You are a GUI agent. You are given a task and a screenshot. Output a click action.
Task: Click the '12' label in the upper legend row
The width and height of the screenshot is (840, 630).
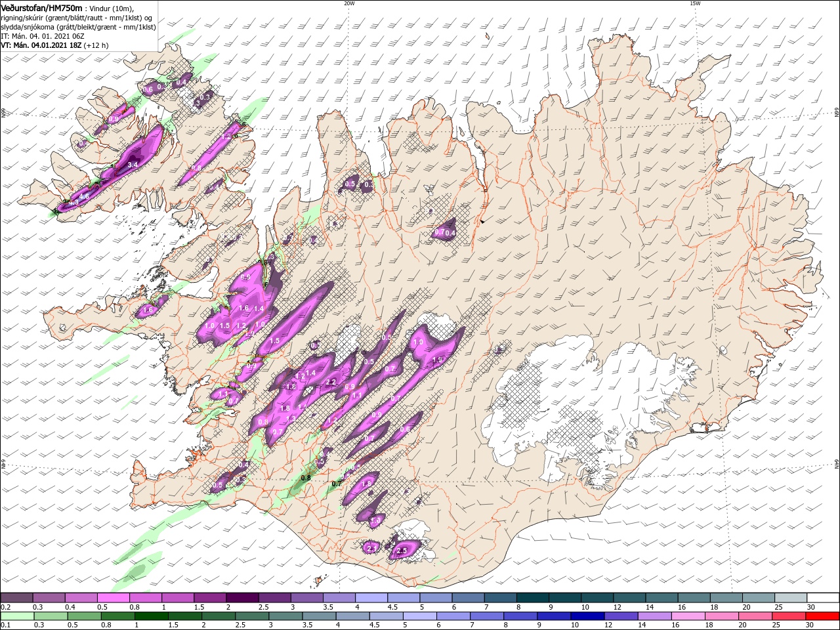617,607
